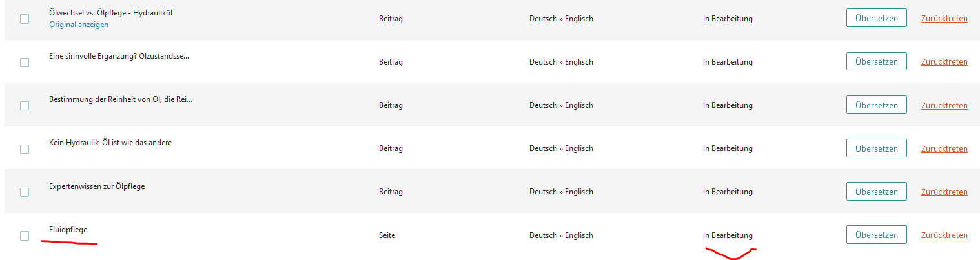
Task: Check the box for Bestimmung der Reinheit von Öl
Action: click(25, 106)
